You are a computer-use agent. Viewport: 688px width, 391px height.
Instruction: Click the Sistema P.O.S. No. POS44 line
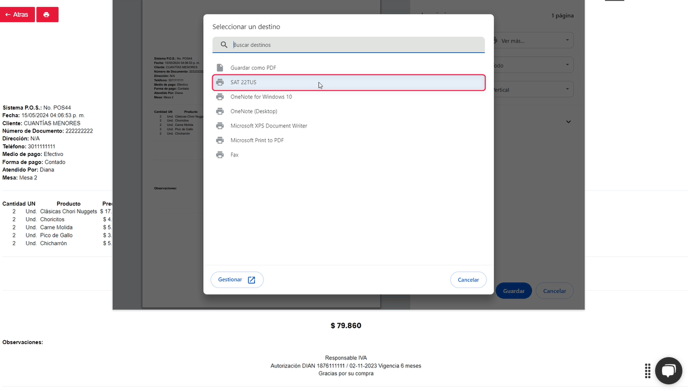coord(36,108)
